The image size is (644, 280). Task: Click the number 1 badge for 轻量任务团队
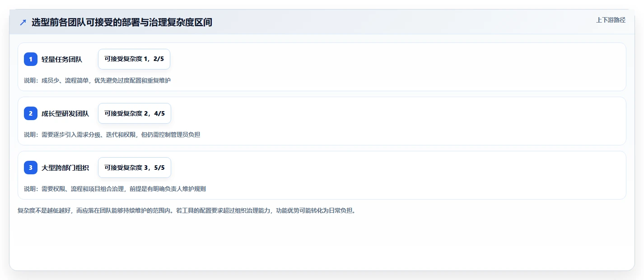point(31,59)
